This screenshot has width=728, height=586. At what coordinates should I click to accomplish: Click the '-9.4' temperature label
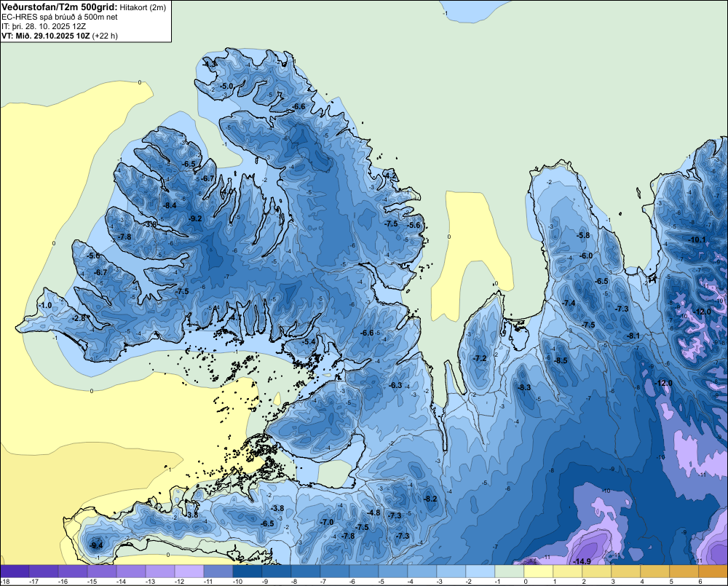pos(96,546)
